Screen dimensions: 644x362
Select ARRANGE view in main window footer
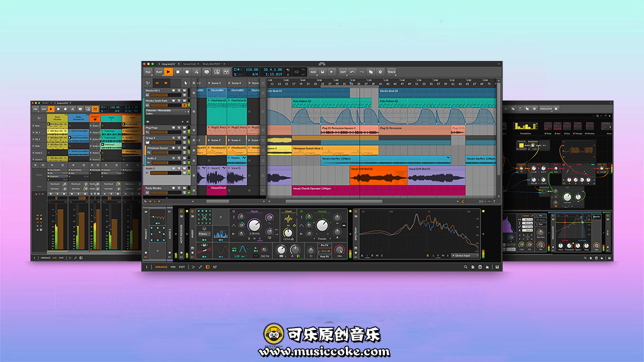pos(161,267)
